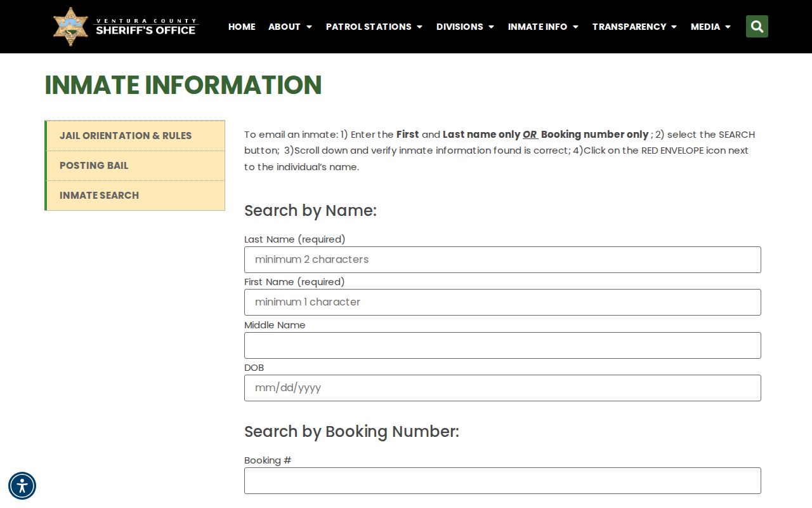The image size is (812, 508).
Task: Click into the Last Name input field
Action: coord(502,260)
